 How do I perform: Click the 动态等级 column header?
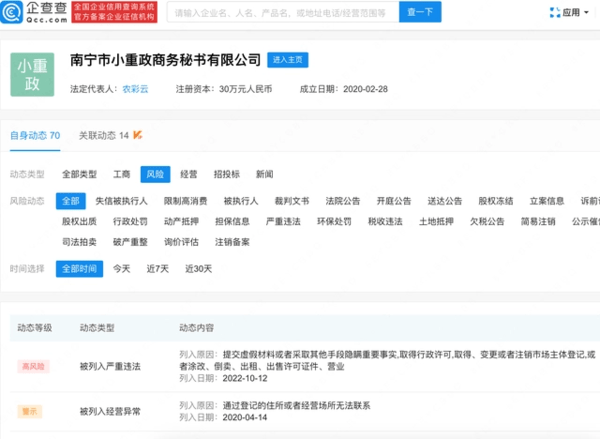(35, 328)
